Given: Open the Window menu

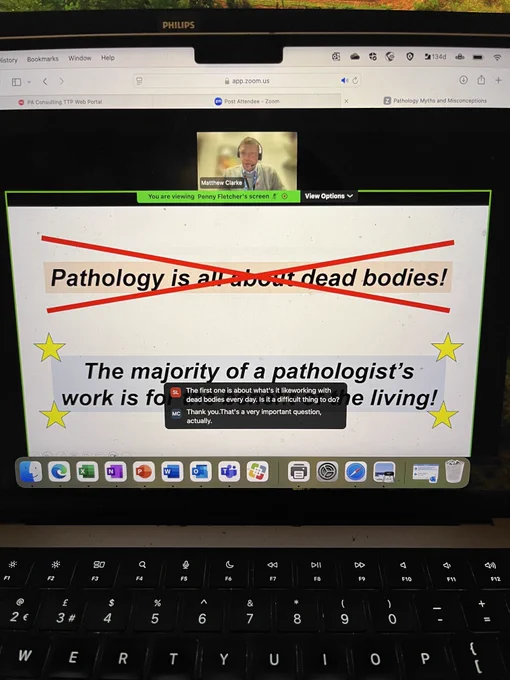Looking at the screenshot, I should 80,58.
